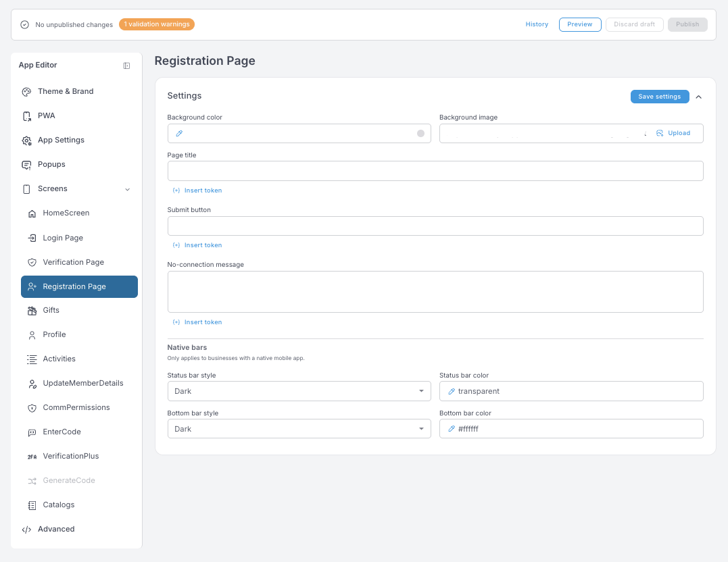This screenshot has width=728, height=562.
Task: Click the Discard draft button
Action: click(x=634, y=24)
